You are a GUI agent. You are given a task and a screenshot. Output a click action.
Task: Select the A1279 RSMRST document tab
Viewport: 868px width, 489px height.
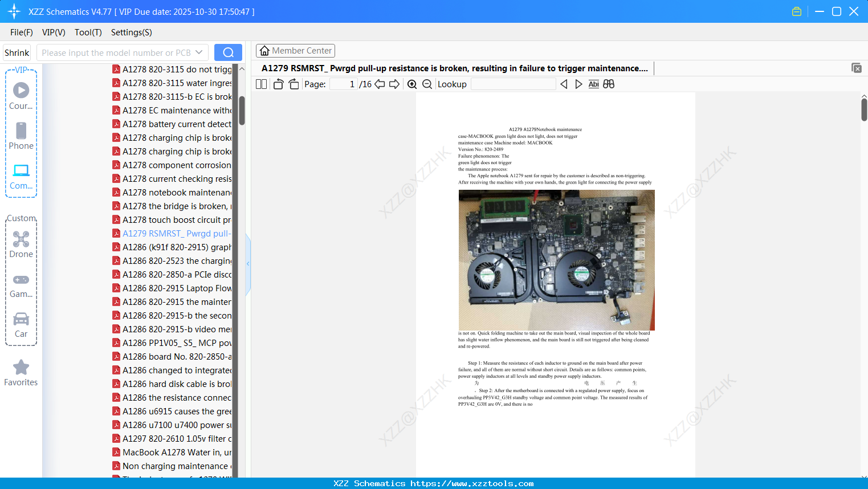pos(455,68)
